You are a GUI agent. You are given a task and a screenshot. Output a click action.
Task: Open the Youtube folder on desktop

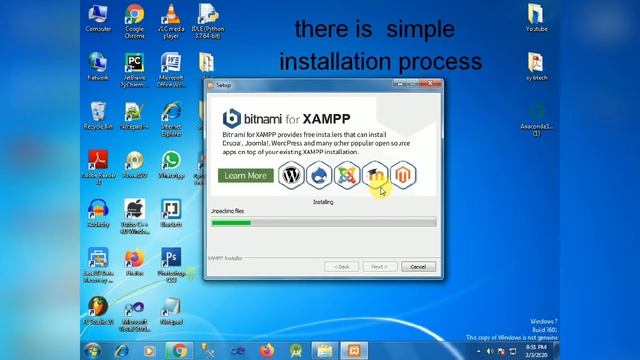click(x=536, y=18)
